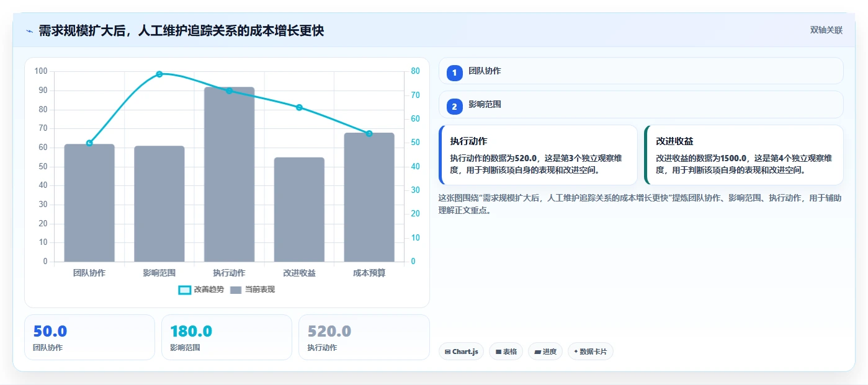Image resolution: width=868 pixels, height=385 pixels.
Task: Click the icon in the Chart.js tag
Action: tap(448, 352)
